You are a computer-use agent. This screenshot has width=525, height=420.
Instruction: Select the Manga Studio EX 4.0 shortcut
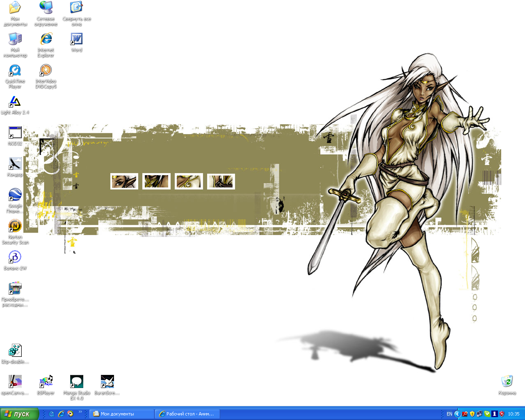(77, 388)
